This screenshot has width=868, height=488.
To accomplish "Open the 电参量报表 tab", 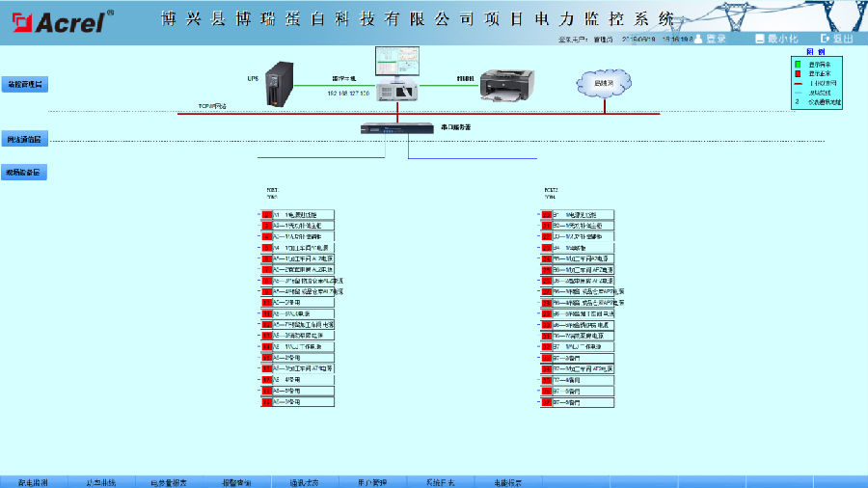I will coord(169,482).
